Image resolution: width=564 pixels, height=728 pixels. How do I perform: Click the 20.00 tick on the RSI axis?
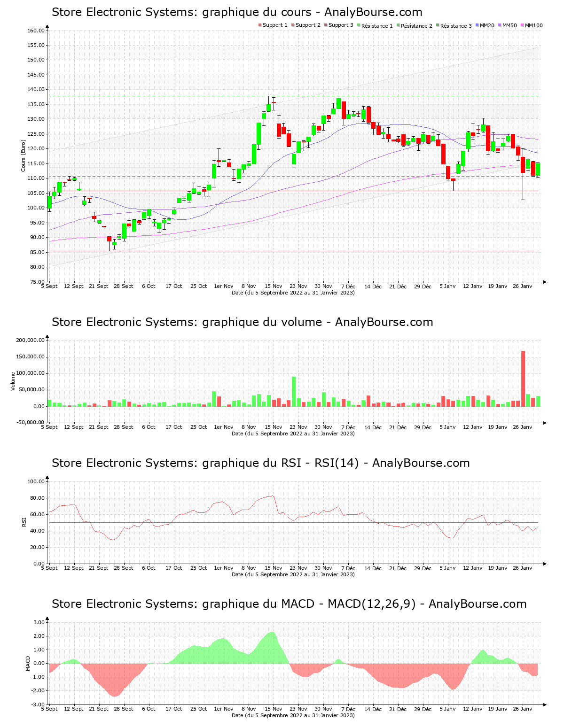(x=38, y=547)
